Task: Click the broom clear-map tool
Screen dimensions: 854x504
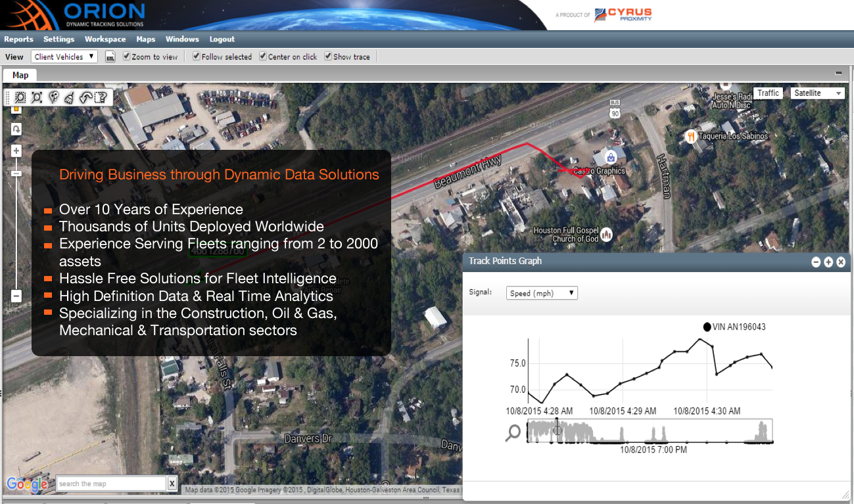Action: pos(69,98)
